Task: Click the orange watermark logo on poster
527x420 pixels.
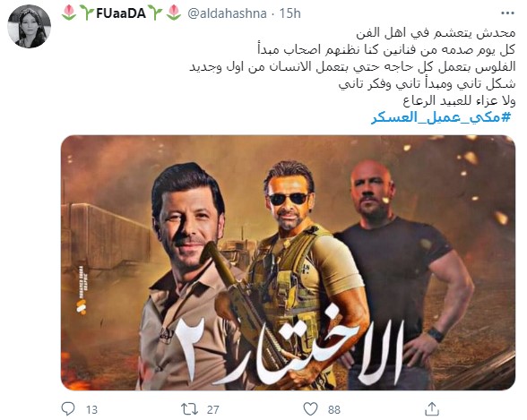Action: pyautogui.click(x=81, y=306)
